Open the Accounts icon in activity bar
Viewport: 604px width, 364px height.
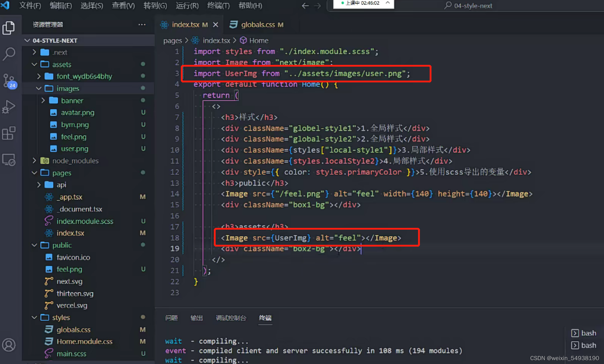point(9,345)
